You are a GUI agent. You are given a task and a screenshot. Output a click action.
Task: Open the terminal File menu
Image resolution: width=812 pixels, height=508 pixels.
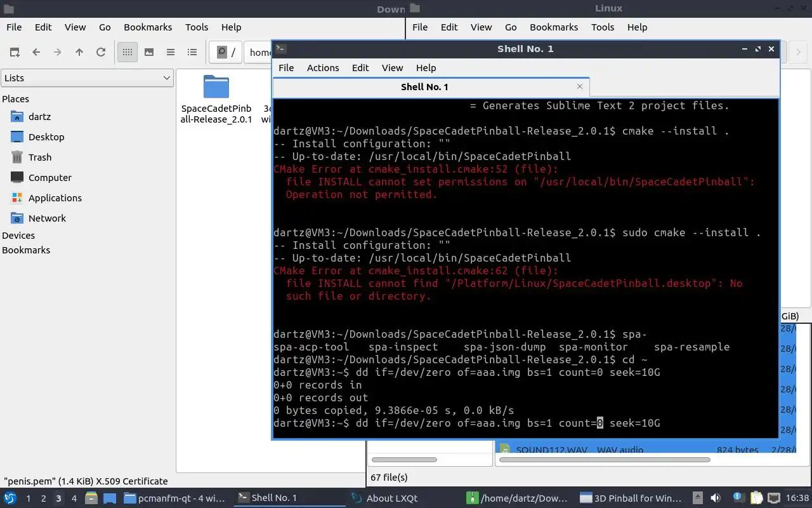click(286, 68)
